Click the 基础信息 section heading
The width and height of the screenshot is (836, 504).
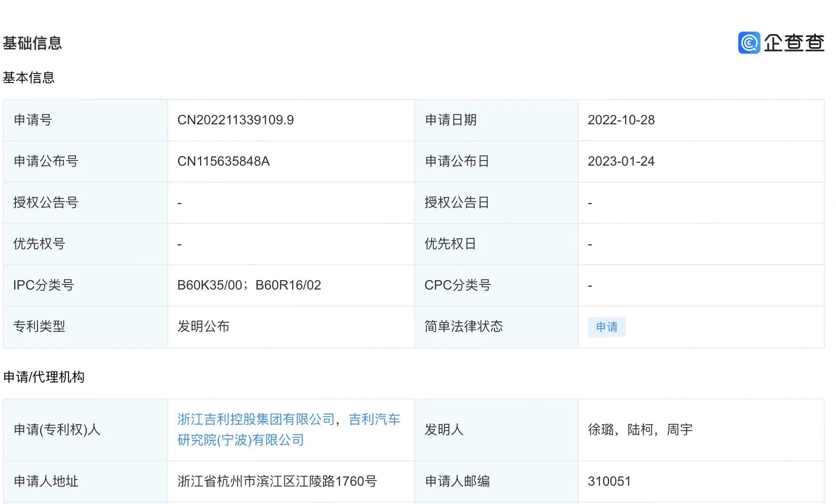(x=32, y=43)
